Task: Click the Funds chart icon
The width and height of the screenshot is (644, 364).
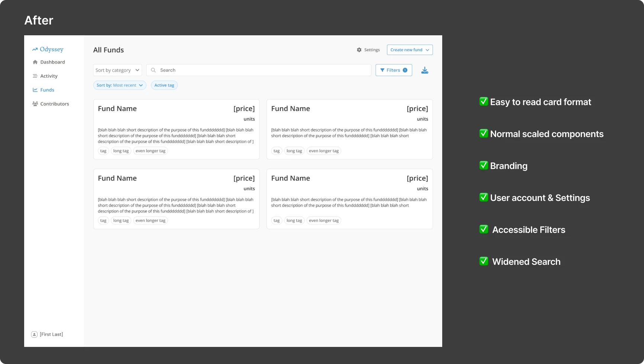Action: [35, 90]
